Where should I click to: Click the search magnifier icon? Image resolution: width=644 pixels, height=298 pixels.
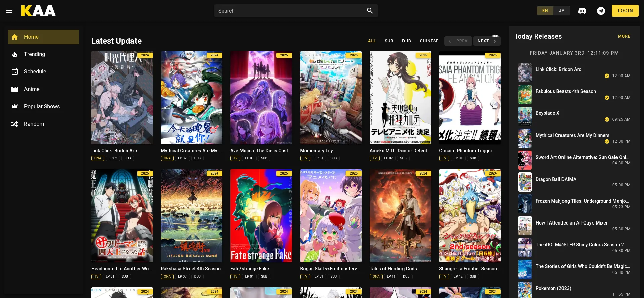point(370,11)
